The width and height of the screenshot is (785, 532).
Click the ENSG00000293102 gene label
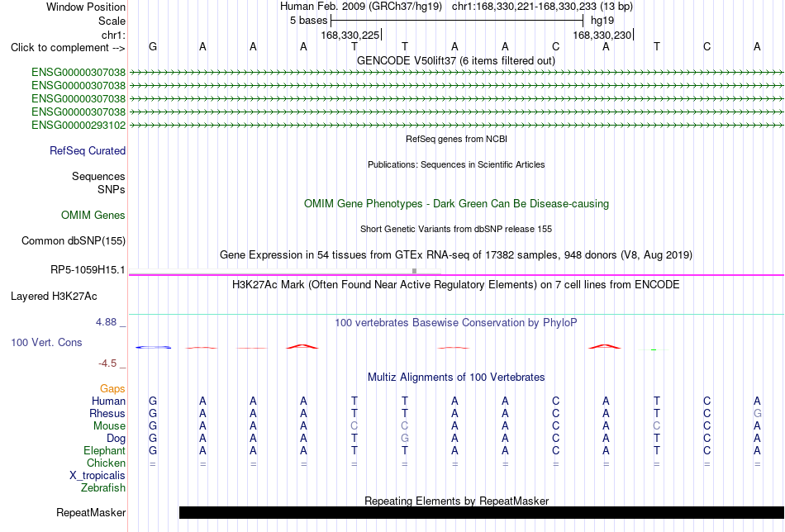[78, 125]
